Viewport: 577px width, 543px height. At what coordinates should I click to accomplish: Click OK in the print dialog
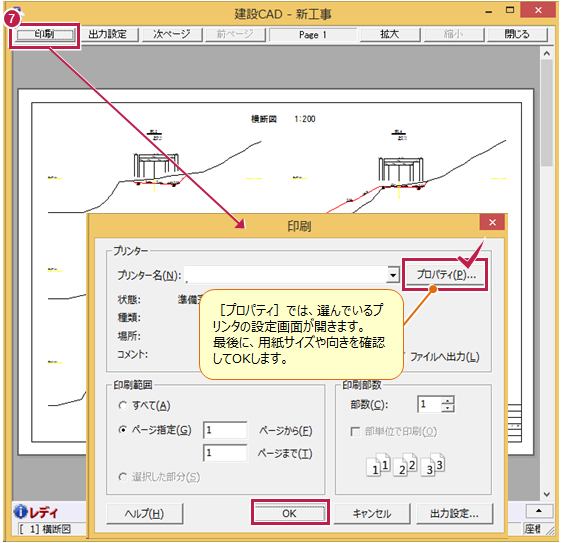click(289, 513)
